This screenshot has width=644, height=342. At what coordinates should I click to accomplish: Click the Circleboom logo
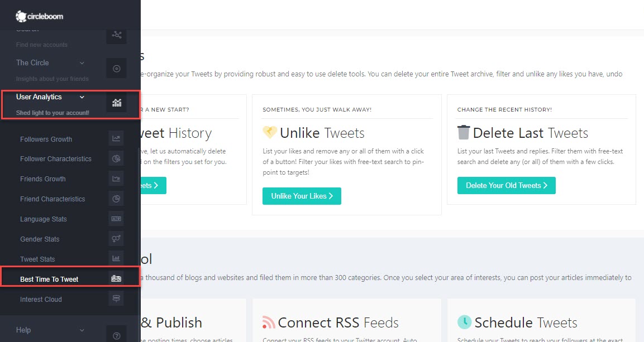(40, 16)
